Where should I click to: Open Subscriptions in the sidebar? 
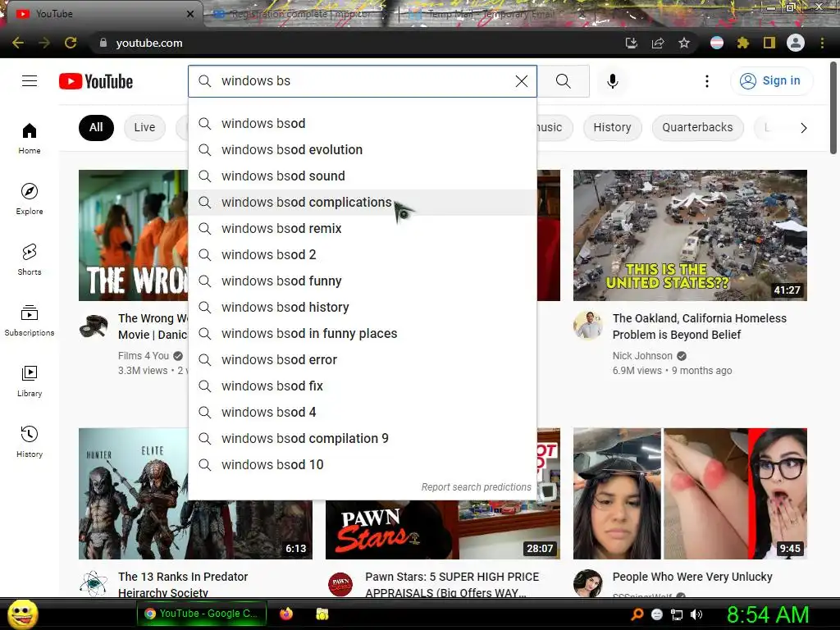[x=30, y=320]
